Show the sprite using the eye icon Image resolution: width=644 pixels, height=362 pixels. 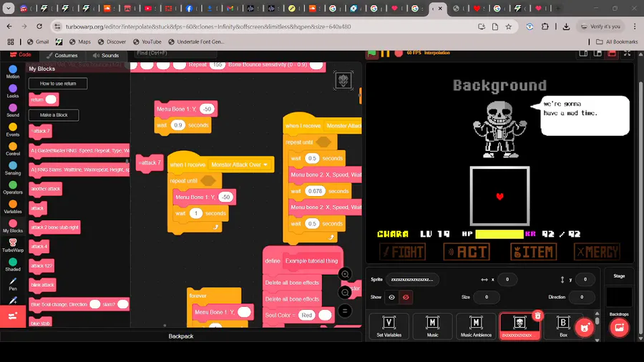[392, 297]
